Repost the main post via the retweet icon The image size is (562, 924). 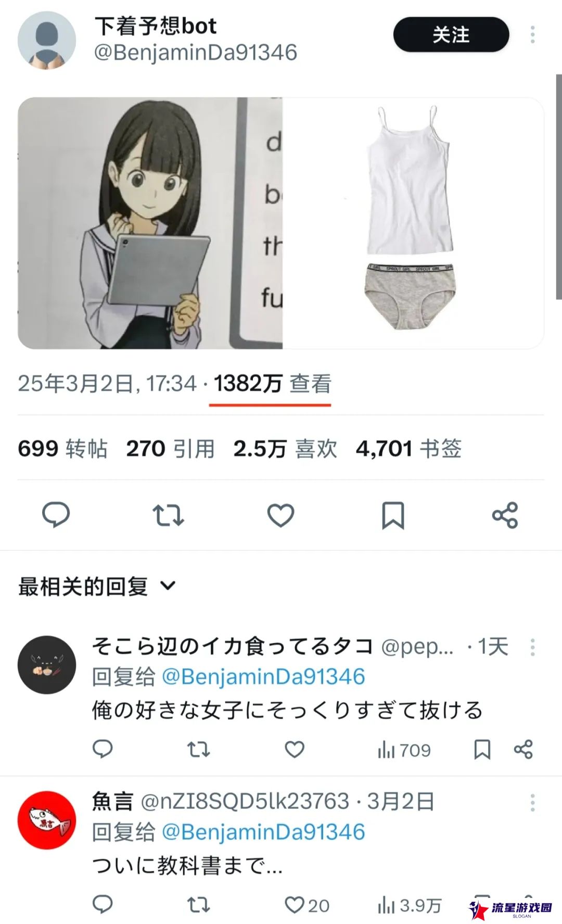pyautogui.click(x=168, y=515)
